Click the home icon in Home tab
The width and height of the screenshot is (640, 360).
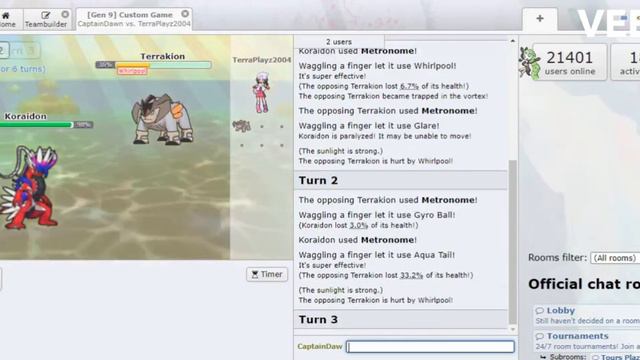(x=6, y=16)
